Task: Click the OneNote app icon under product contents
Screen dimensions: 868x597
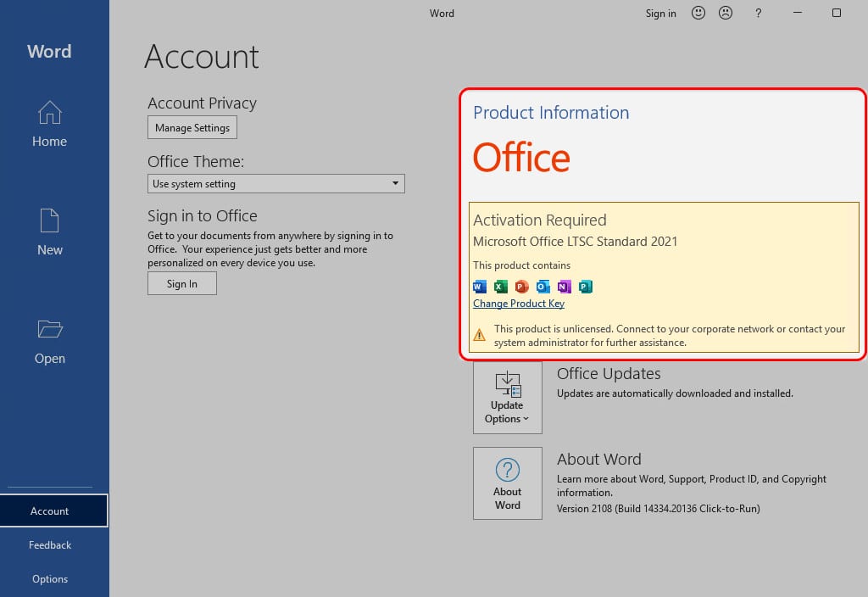Action: 564,287
